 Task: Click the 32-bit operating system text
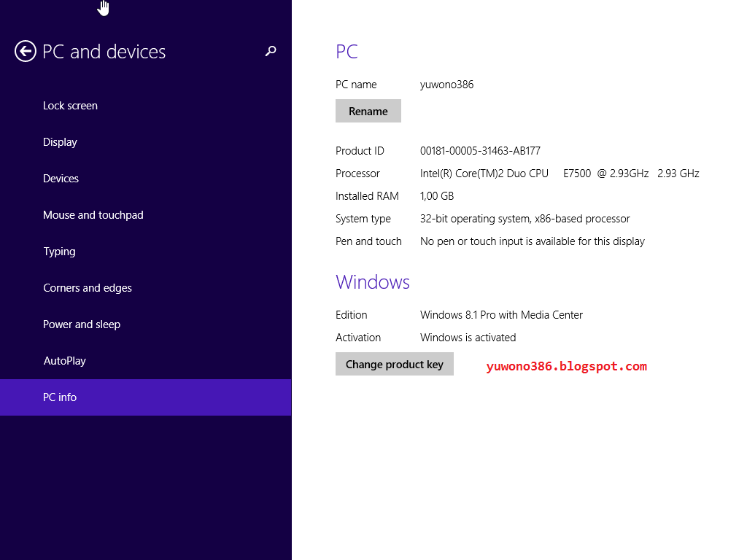525,219
